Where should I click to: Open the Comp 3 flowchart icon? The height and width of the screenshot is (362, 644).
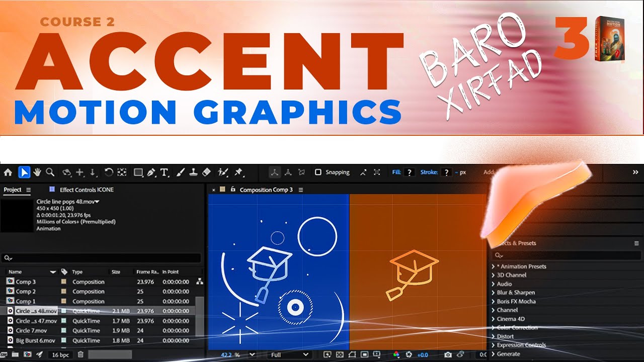coord(200,282)
